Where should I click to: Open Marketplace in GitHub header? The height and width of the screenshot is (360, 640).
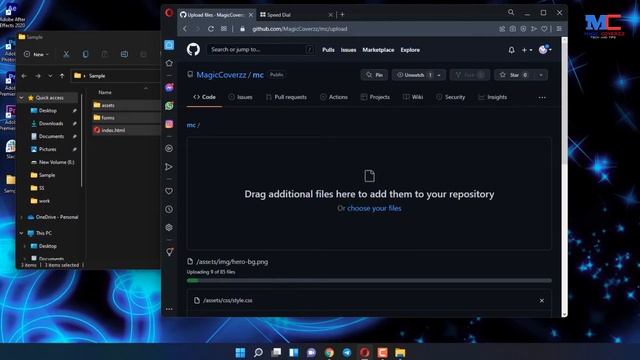click(378, 50)
